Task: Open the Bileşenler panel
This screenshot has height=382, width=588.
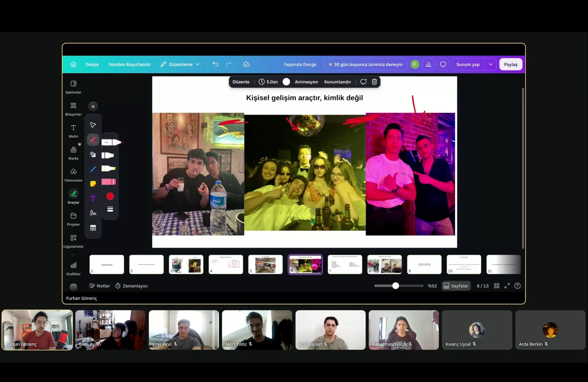Action: pos(73,109)
